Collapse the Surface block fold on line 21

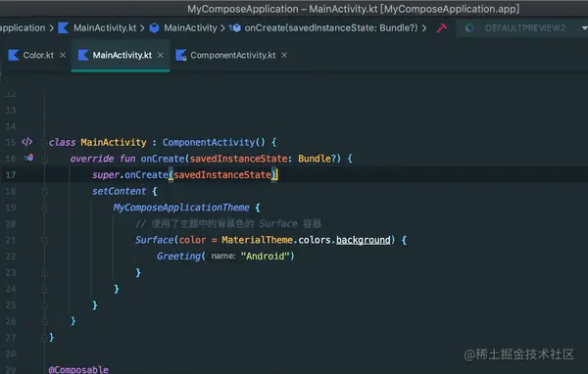pos(44,241)
